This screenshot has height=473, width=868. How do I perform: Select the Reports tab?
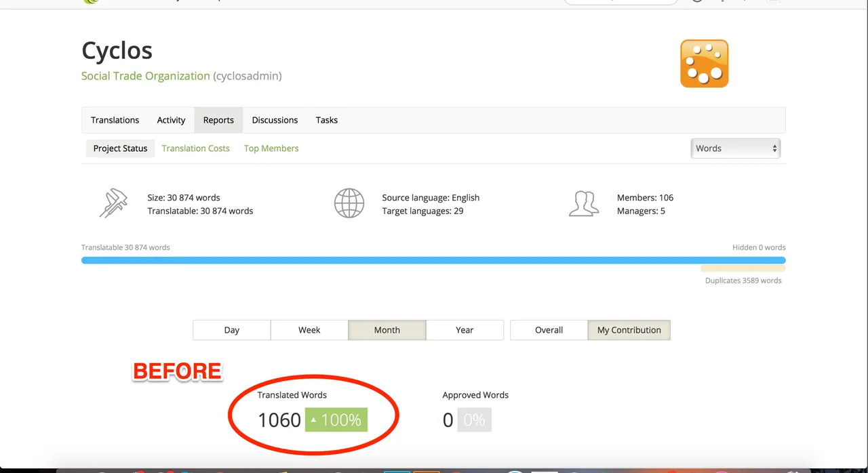click(218, 120)
